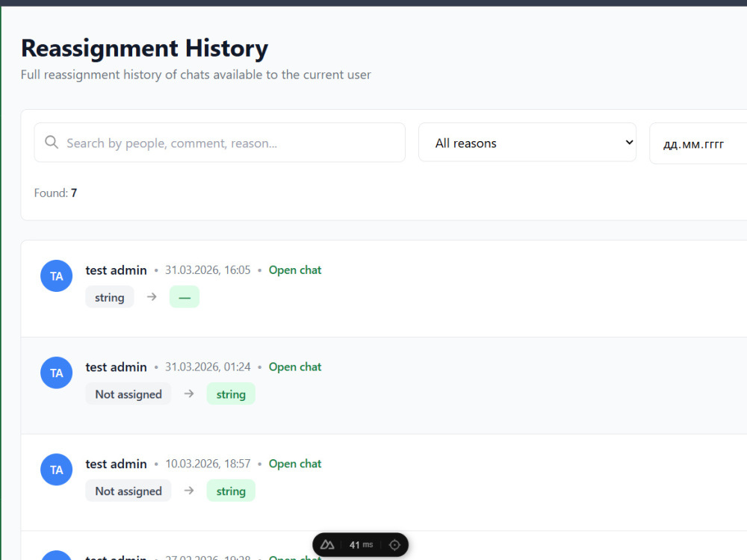Open the All reasons dropdown
This screenshot has height=560, width=747.
click(x=527, y=143)
